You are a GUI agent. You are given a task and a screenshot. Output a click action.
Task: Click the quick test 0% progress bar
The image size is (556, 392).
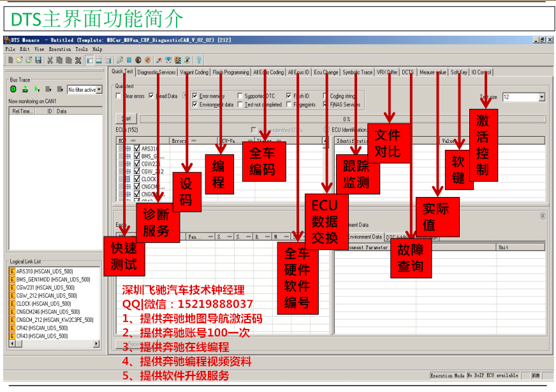[342, 119]
